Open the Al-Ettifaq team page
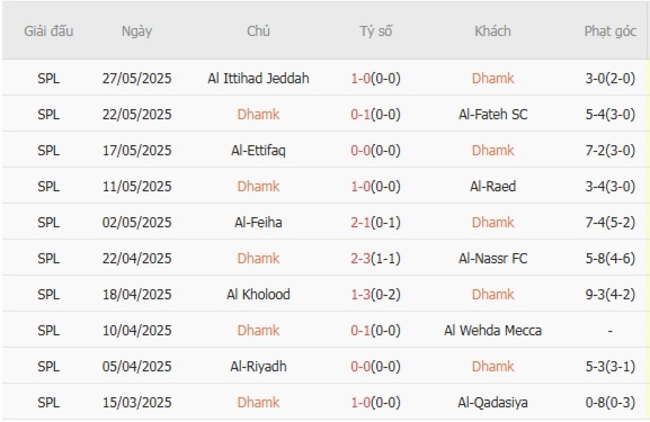This screenshot has width=650, height=422. point(258,150)
